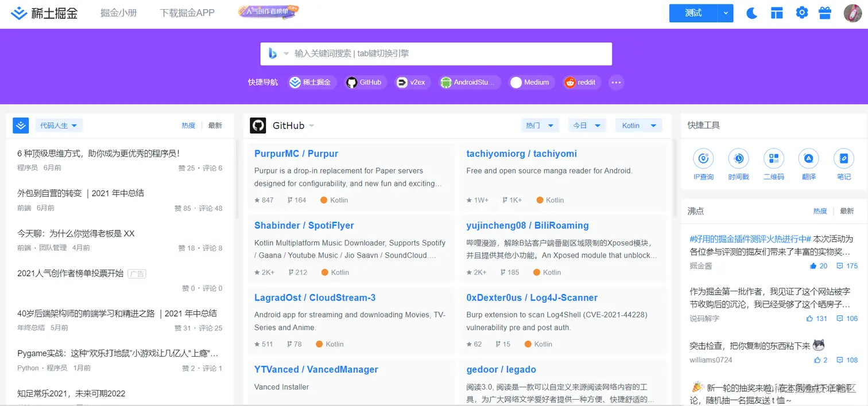Image resolution: width=868 pixels, height=406 pixels.
Task: Sort articles by 热度
Action: coord(188,126)
